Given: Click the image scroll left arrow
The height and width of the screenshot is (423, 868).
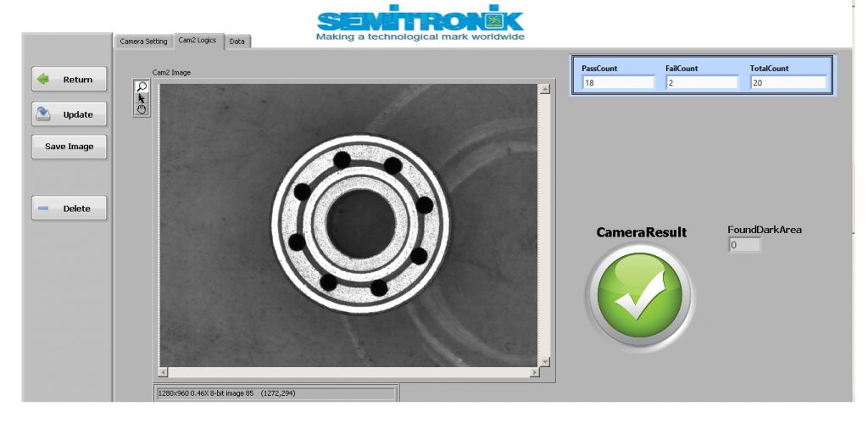Looking at the screenshot, I should point(164,372).
